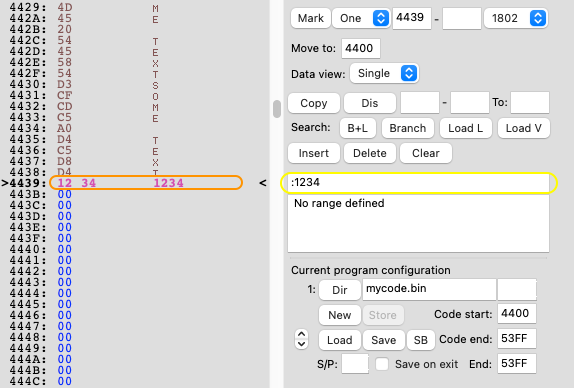
Task: Click the Dis disassemble button
Action: 370,103
